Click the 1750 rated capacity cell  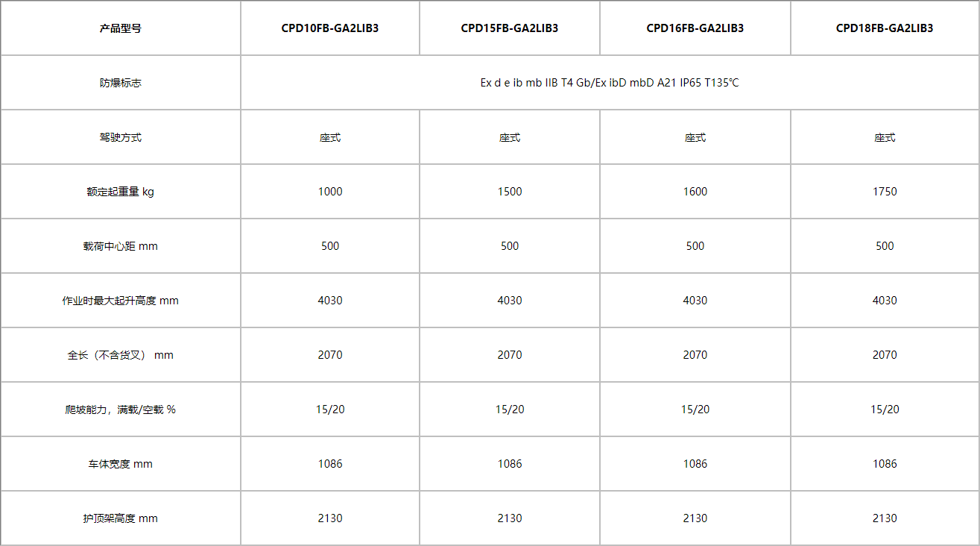pos(885,192)
